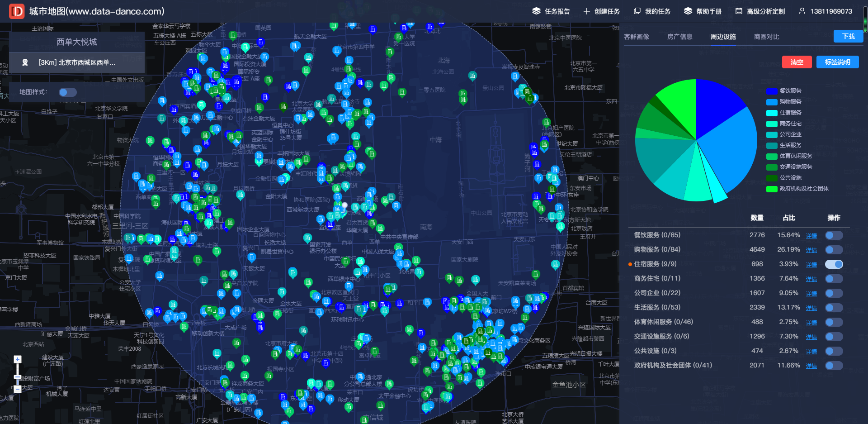This screenshot has height=424, width=868.
Task: Disable the 住宿服务 layer switch
Action: pos(834,264)
